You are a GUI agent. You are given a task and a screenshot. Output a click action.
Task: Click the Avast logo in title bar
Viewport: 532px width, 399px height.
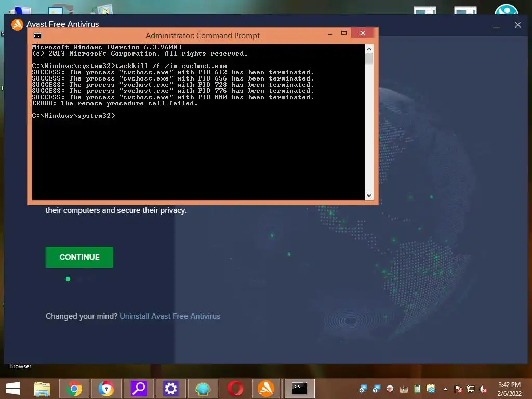(x=17, y=24)
